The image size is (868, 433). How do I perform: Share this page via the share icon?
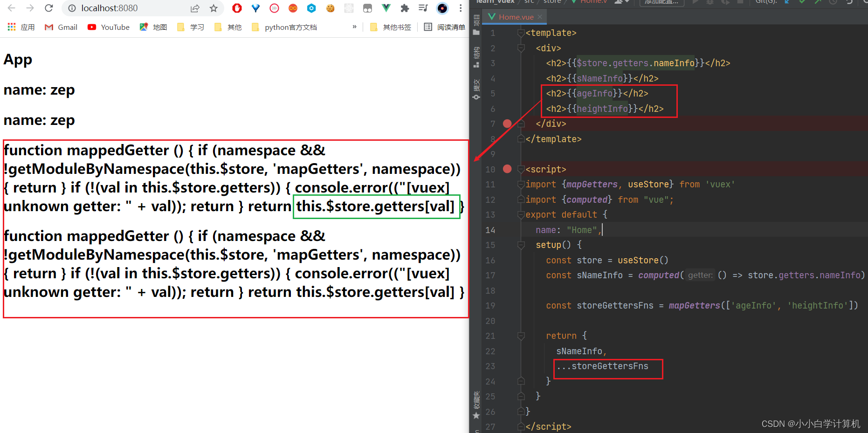[195, 8]
